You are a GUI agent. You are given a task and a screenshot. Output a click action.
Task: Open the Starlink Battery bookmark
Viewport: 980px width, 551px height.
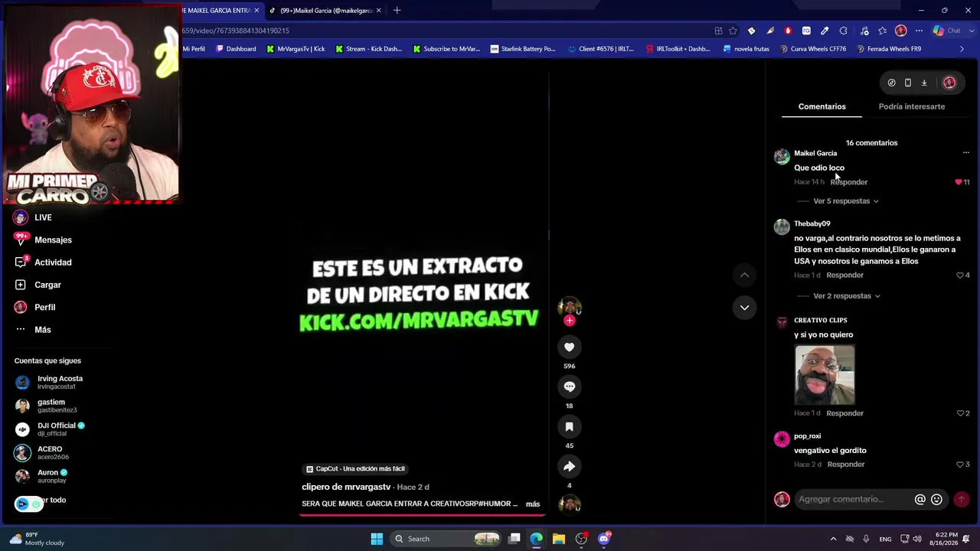pos(523,49)
